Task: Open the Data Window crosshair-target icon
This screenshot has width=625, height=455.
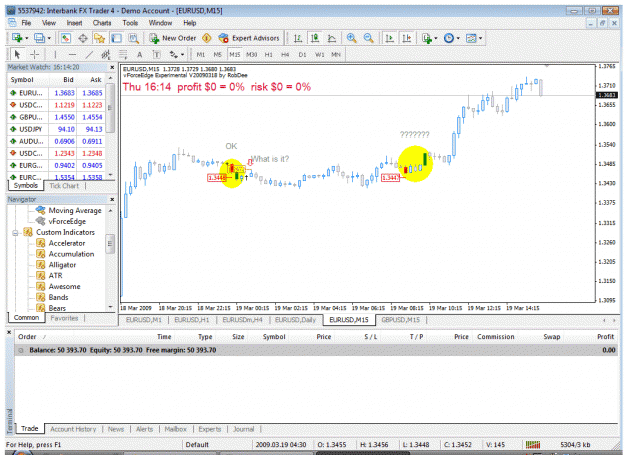Action: click(x=83, y=38)
